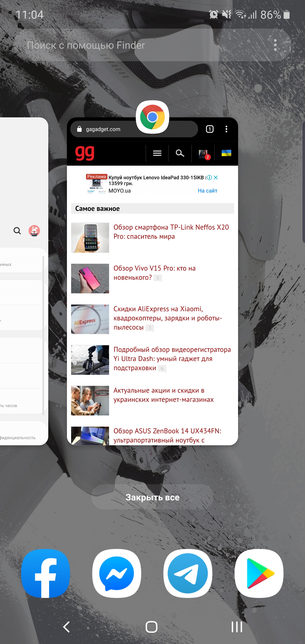Close the Lenovo IdeaPad advertisement
305x644 pixels.
pyautogui.click(x=216, y=178)
